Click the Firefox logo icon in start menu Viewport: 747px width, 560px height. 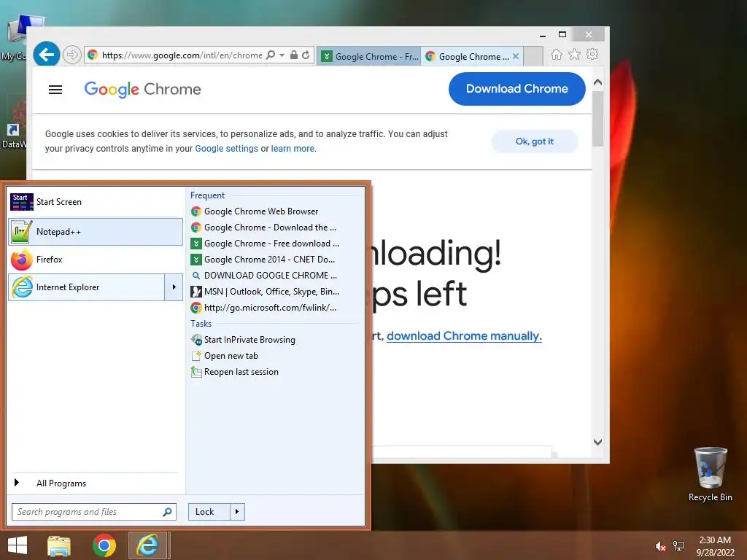tap(22, 260)
